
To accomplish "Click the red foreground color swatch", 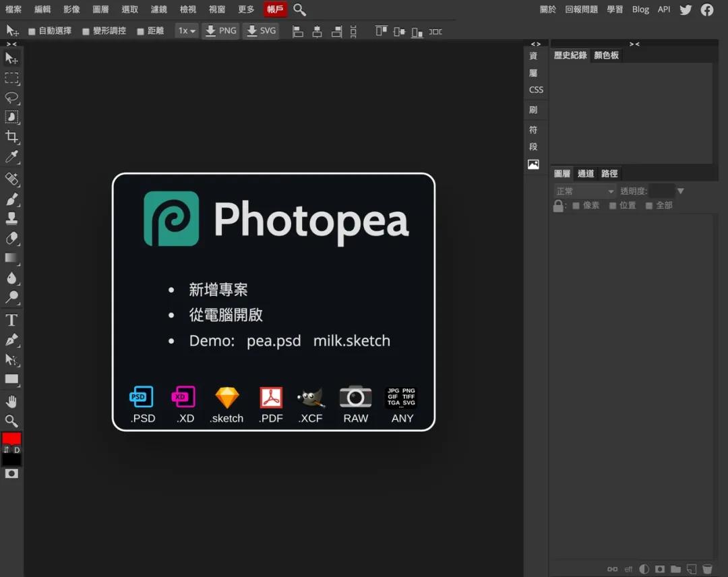I will pos(9,438).
